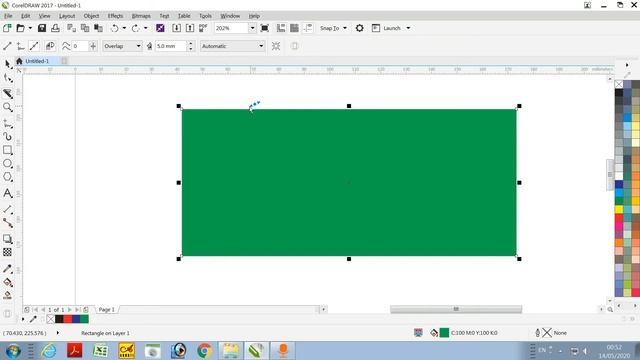This screenshot has height=360, width=640.
Task: Open the Effects menu
Action: tap(116, 16)
